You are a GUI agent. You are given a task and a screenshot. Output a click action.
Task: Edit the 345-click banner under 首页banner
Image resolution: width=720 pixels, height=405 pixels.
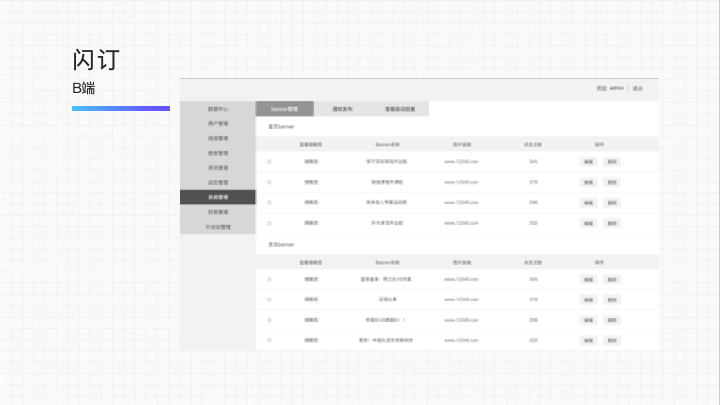tap(588, 162)
